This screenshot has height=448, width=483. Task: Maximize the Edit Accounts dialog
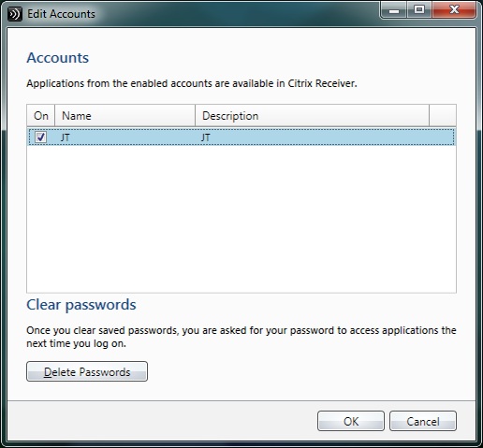419,10
